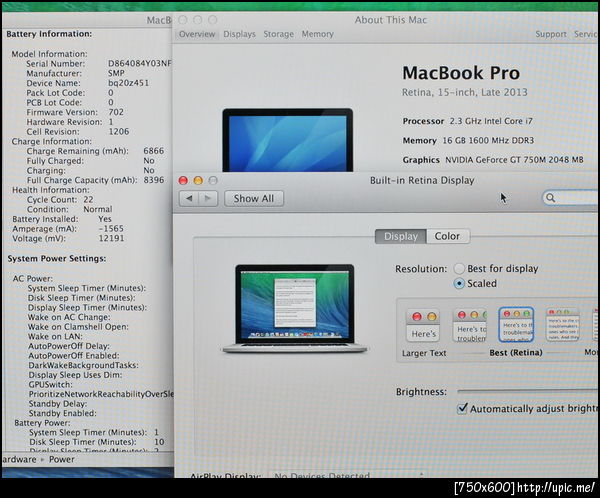Click the Disk Sleep Timer value 10

pyautogui.click(x=159, y=442)
